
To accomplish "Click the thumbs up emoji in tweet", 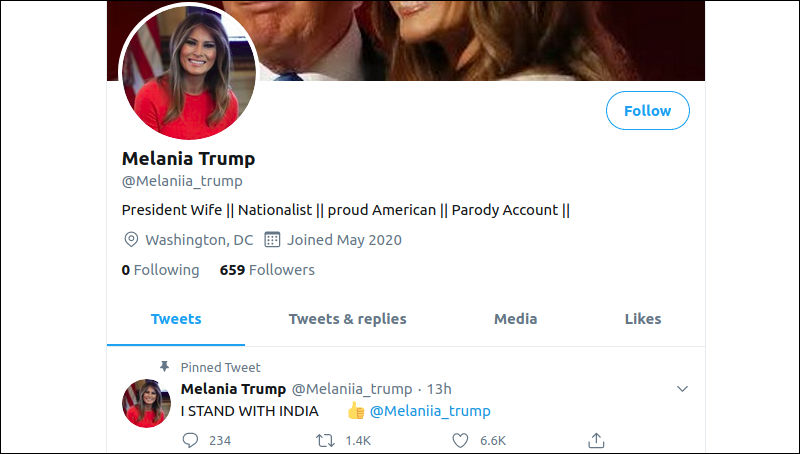I will pyautogui.click(x=356, y=410).
